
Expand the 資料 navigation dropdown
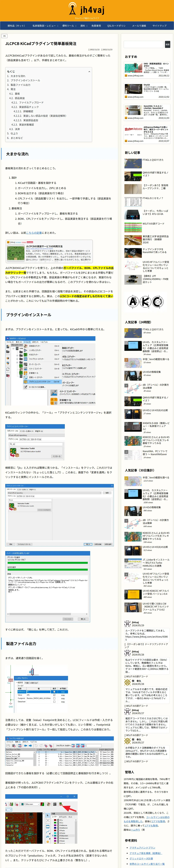(84, 26)
